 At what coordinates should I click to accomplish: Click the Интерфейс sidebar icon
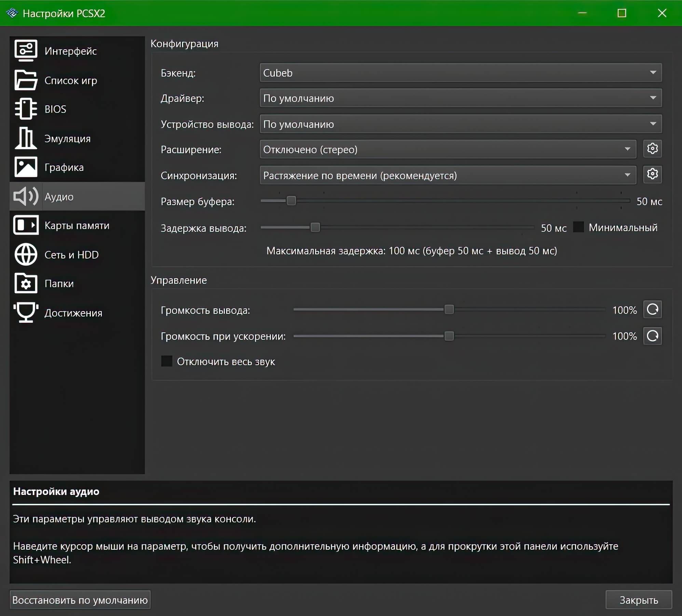coord(26,50)
